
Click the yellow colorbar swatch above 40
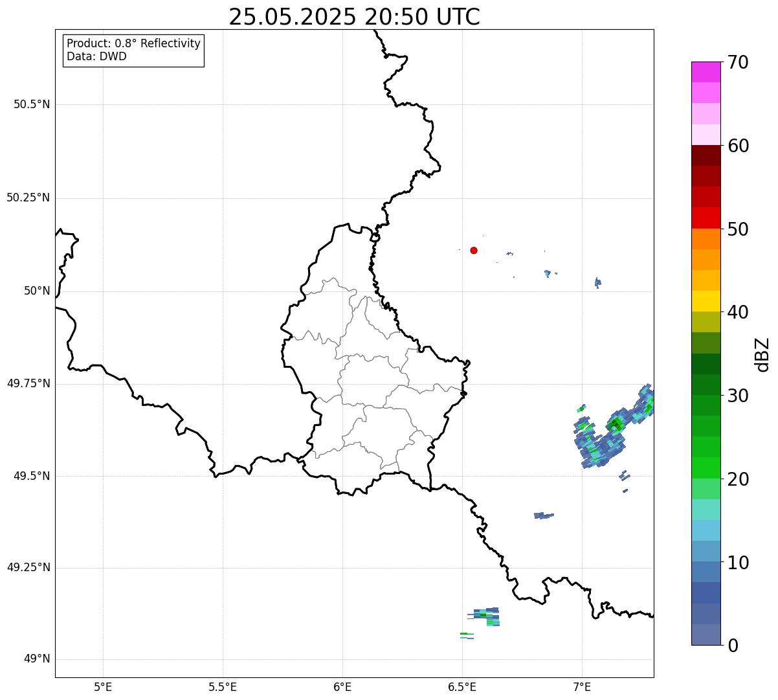[706, 301]
